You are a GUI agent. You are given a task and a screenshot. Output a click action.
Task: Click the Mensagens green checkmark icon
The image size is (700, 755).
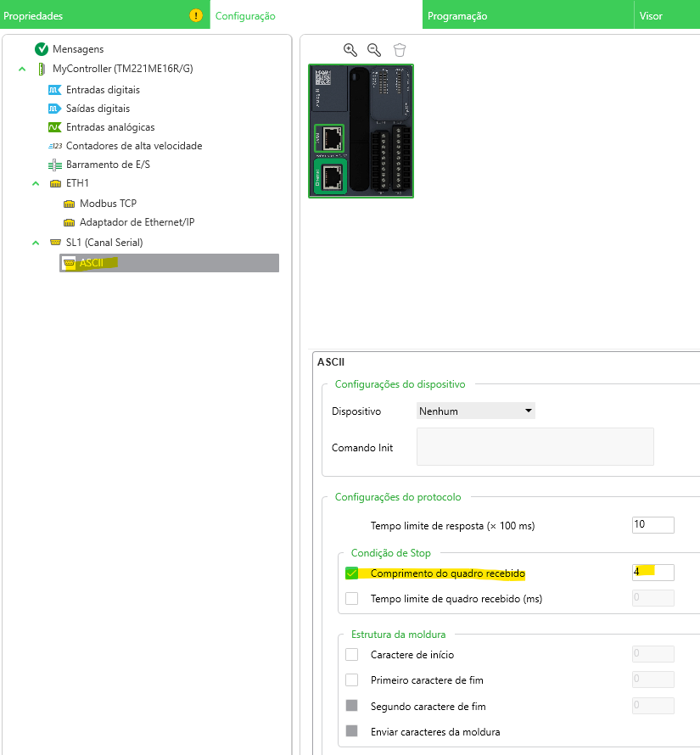tap(42, 49)
